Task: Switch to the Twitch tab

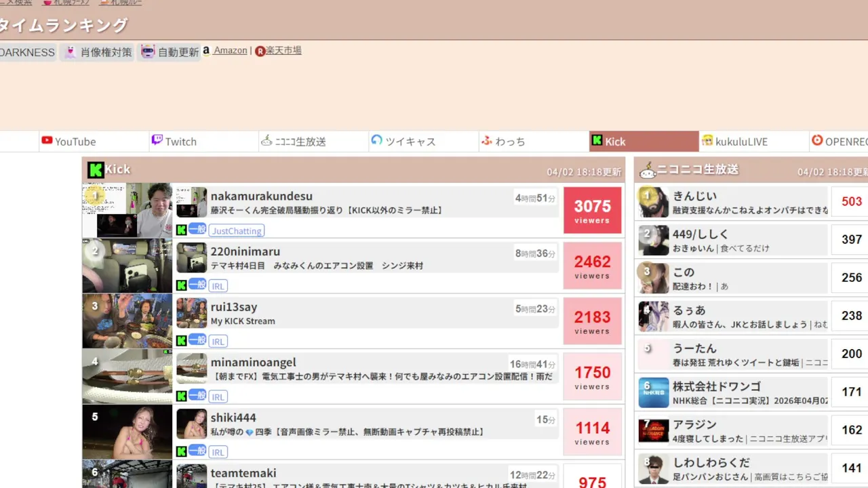Action: click(204, 141)
